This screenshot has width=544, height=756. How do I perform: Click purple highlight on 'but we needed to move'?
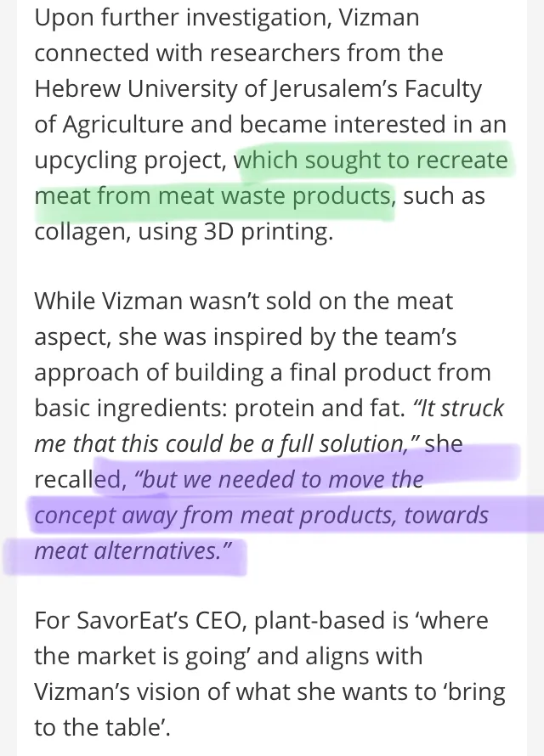point(280,479)
